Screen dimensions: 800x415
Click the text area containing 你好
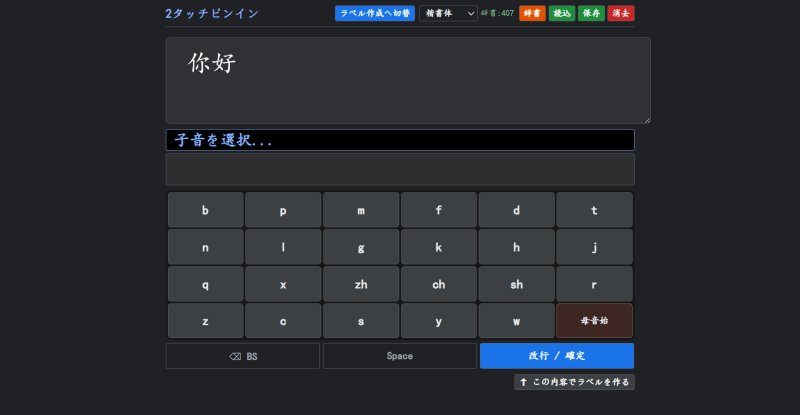pyautogui.click(x=408, y=81)
